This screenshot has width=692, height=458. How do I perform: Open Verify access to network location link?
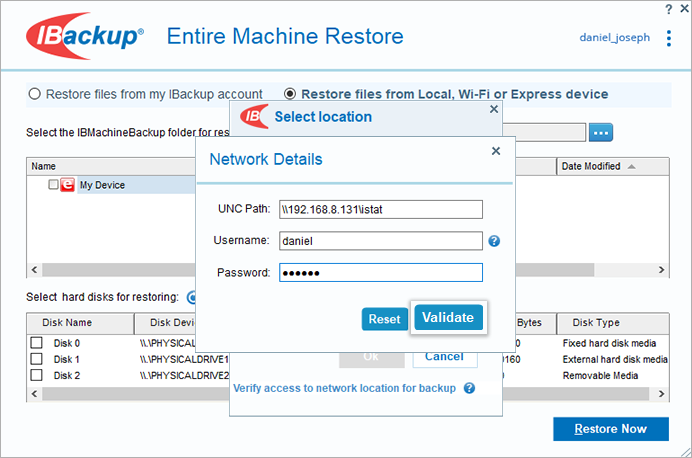tap(344, 388)
